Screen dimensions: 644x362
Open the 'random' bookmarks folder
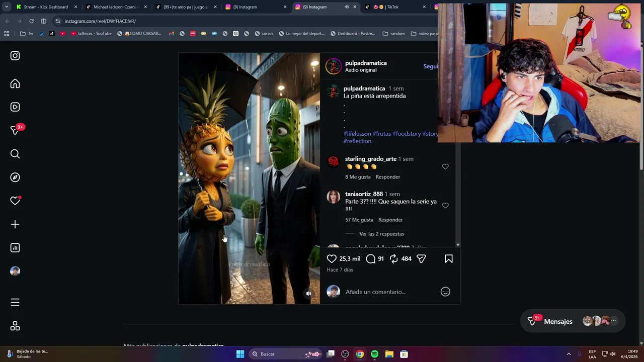point(393,34)
